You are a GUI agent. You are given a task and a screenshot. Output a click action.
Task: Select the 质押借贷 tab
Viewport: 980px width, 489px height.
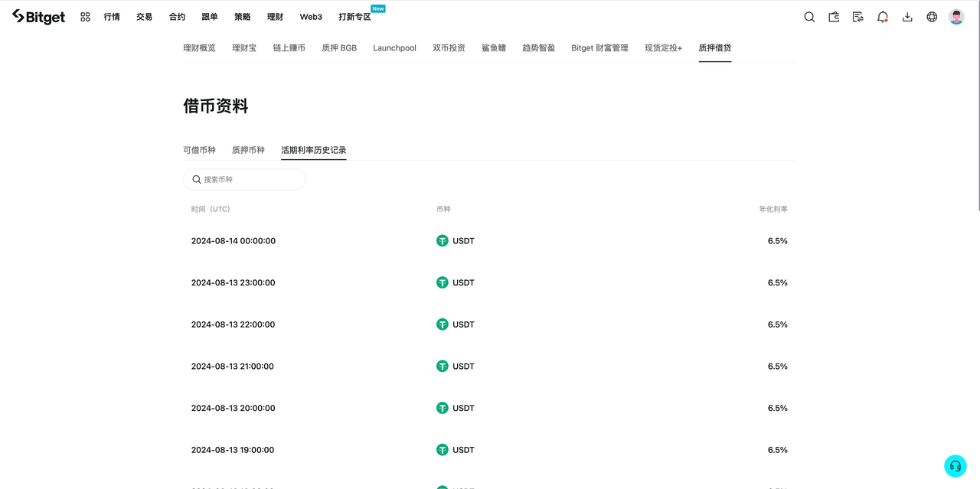coord(715,47)
